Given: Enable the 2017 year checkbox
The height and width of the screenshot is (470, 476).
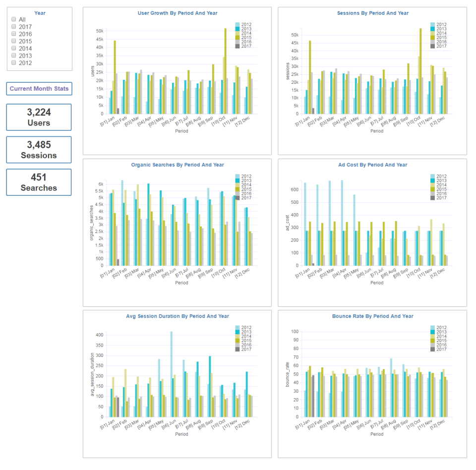Looking at the screenshot, I should (14, 27).
